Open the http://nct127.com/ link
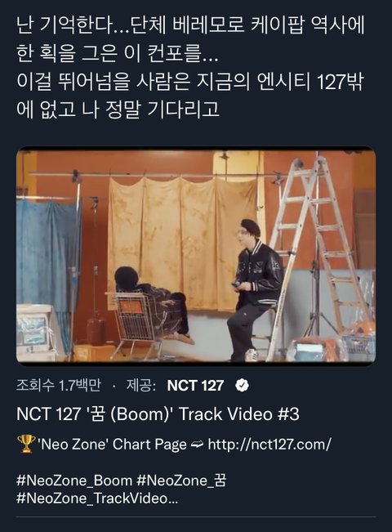The height and width of the screenshot is (532, 392). pos(269,444)
